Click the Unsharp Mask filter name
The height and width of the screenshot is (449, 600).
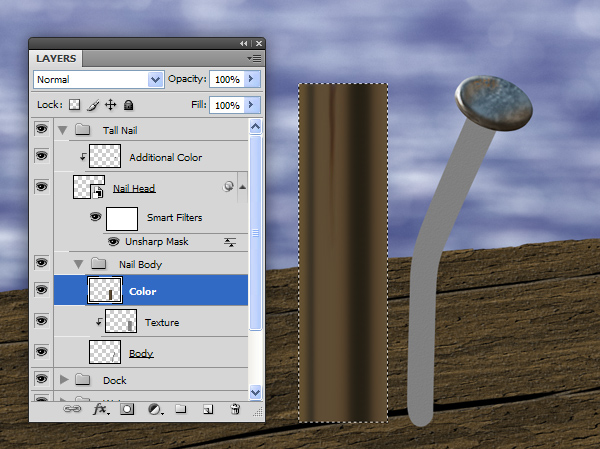click(x=157, y=242)
